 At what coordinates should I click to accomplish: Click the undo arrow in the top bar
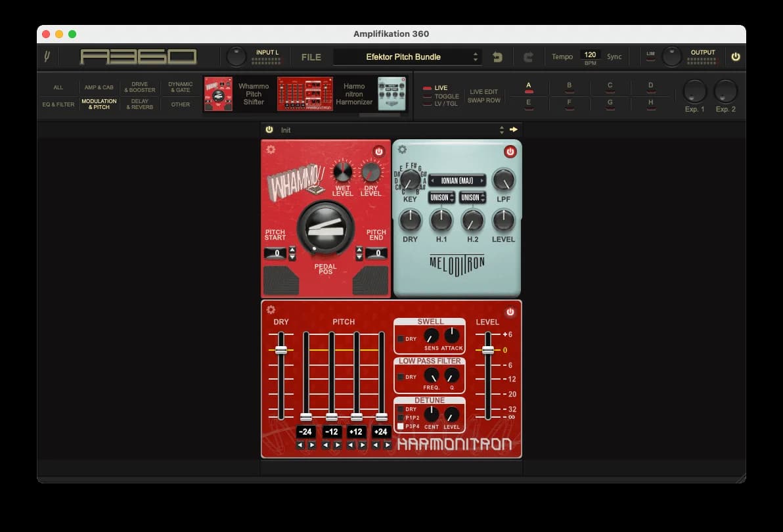coord(497,56)
